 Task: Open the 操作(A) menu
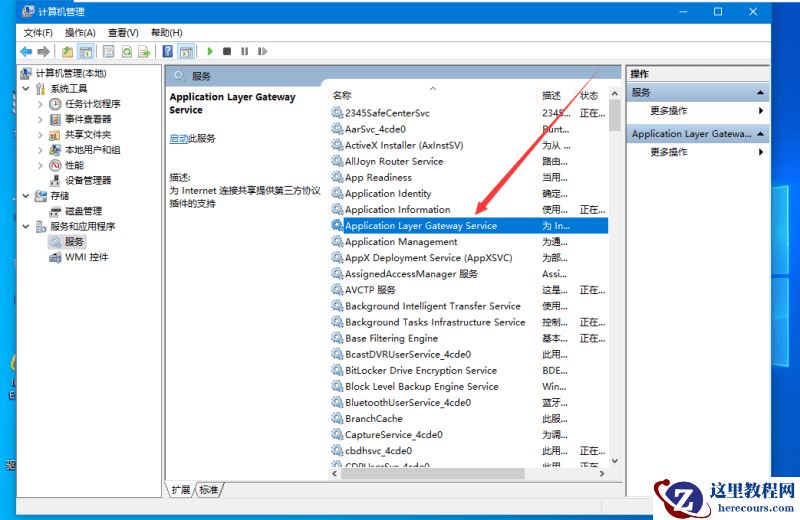80,33
